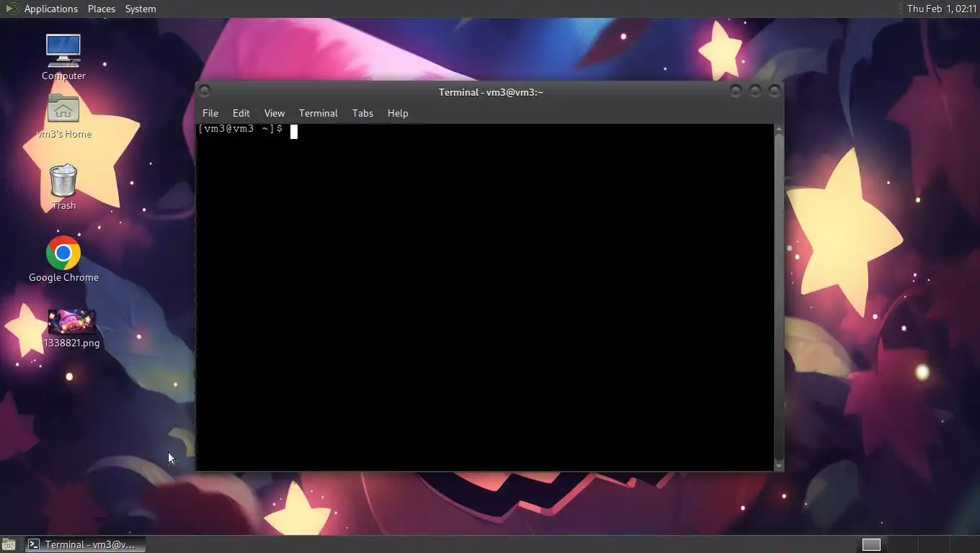The width and height of the screenshot is (980, 553).
Task: Open the Applications menu in top panel
Action: 50,9
